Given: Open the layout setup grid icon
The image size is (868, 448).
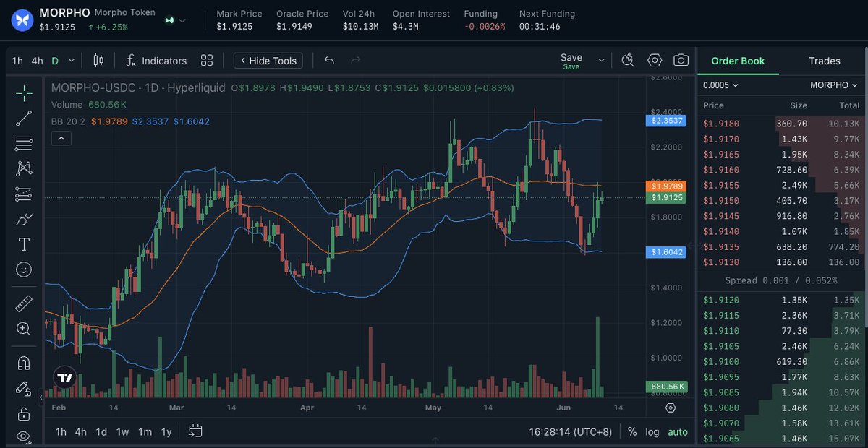Looking at the screenshot, I should (207, 61).
